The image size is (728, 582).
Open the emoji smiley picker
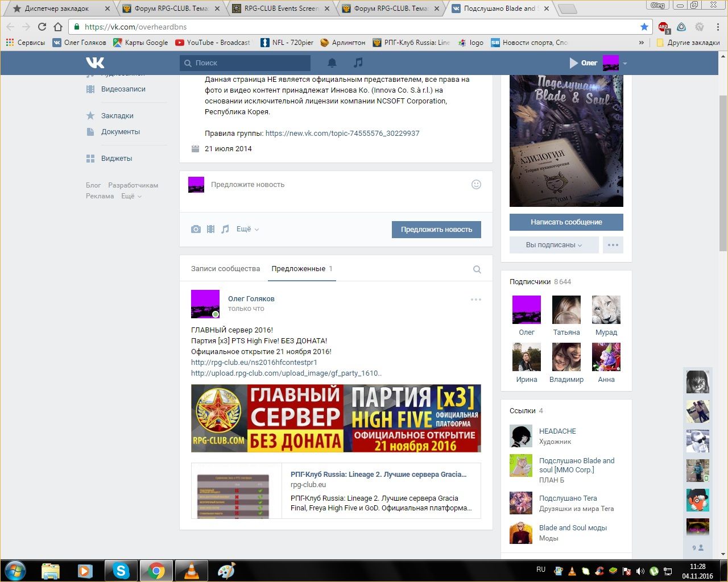click(x=477, y=184)
